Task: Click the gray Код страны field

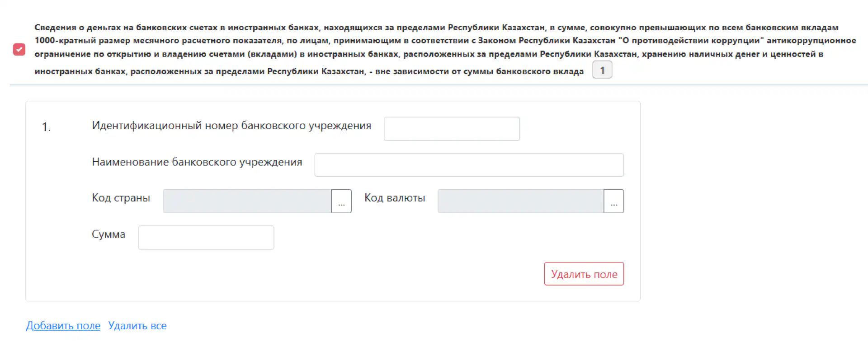Action: click(247, 201)
